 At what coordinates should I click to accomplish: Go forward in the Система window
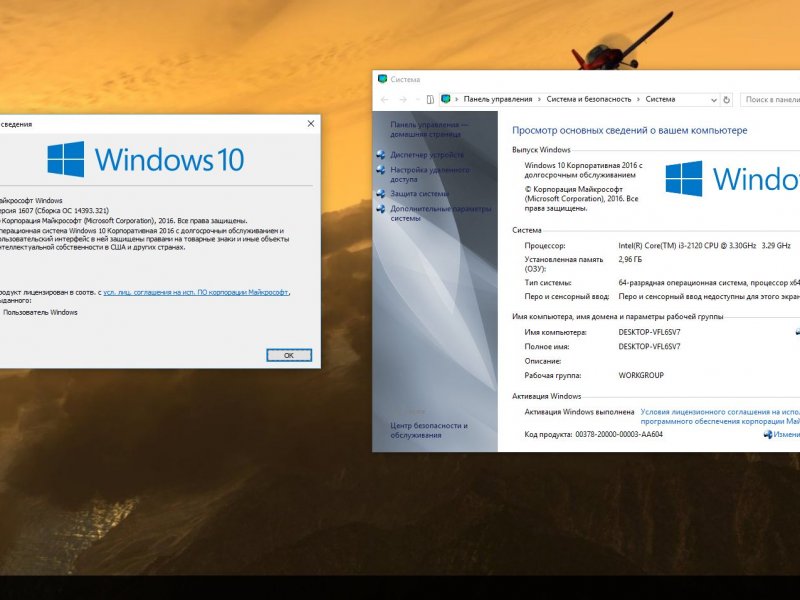click(403, 99)
